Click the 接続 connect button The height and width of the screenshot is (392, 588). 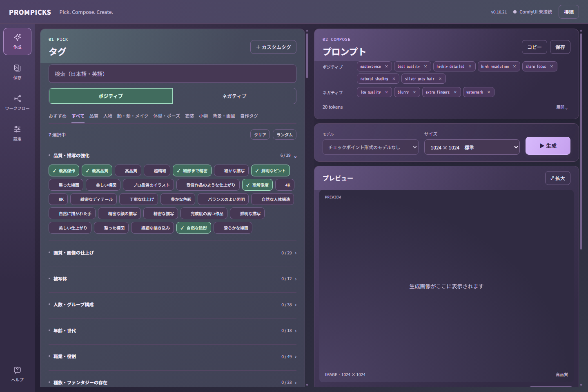(x=569, y=12)
